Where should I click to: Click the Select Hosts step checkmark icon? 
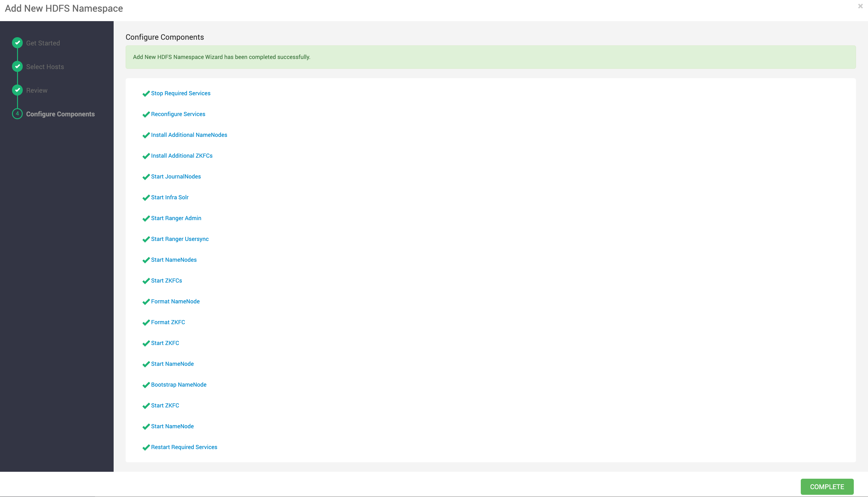point(17,66)
